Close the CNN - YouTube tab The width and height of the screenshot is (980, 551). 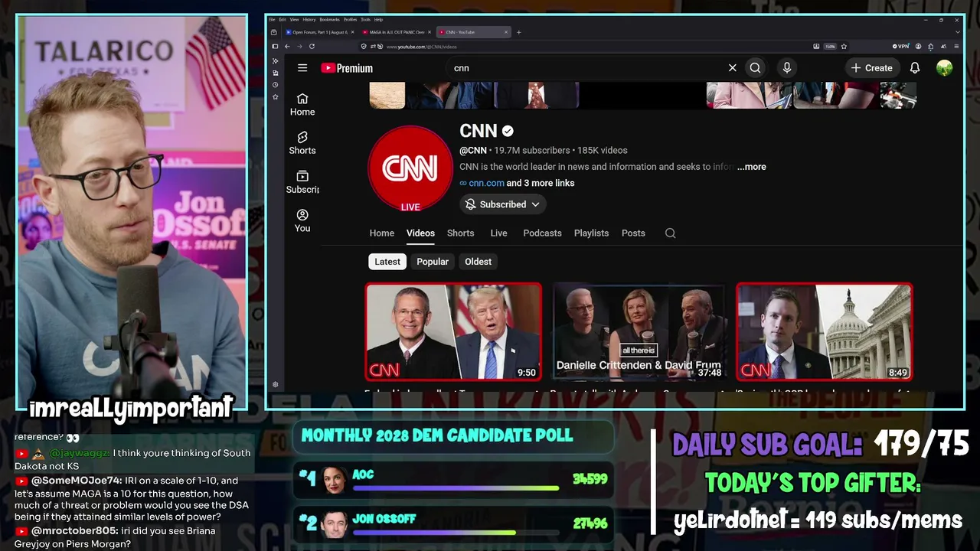(x=506, y=32)
